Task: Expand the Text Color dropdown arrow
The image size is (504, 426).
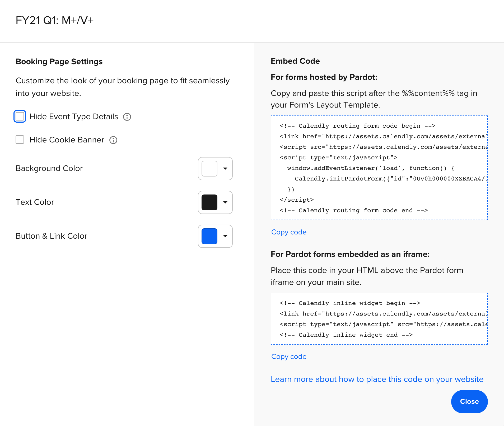Action: click(225, 202)
